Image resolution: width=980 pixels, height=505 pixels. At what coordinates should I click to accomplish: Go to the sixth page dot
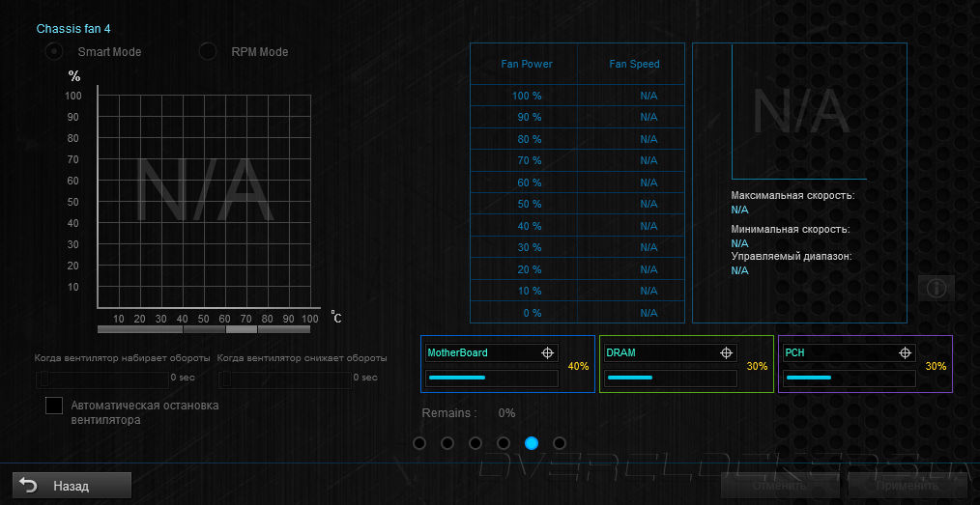(x=560, y=443)
